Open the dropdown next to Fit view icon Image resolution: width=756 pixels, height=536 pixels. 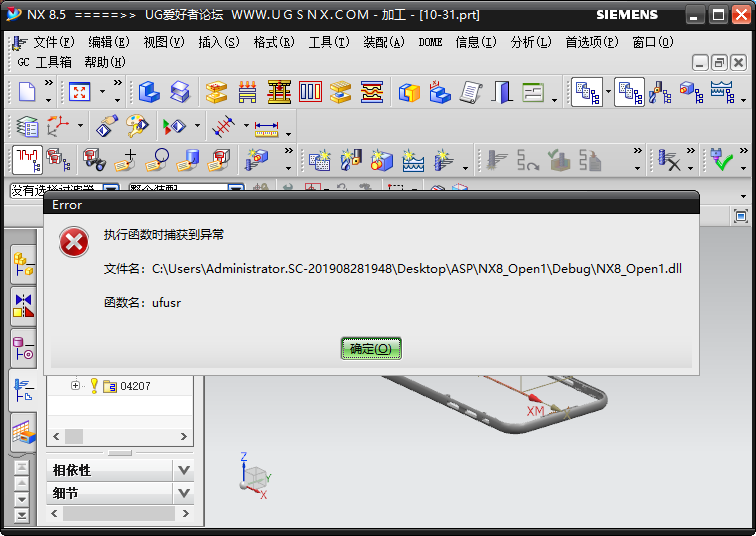coord(102,92)
